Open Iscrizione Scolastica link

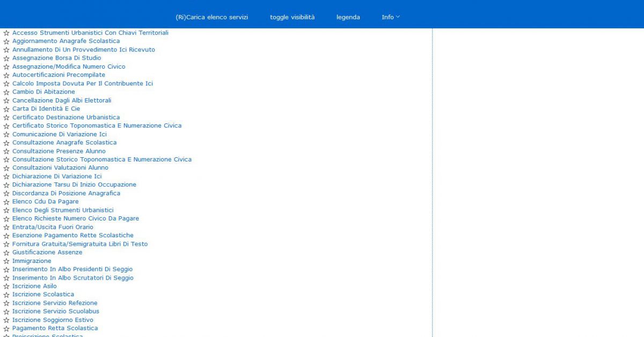pos(43,294)
